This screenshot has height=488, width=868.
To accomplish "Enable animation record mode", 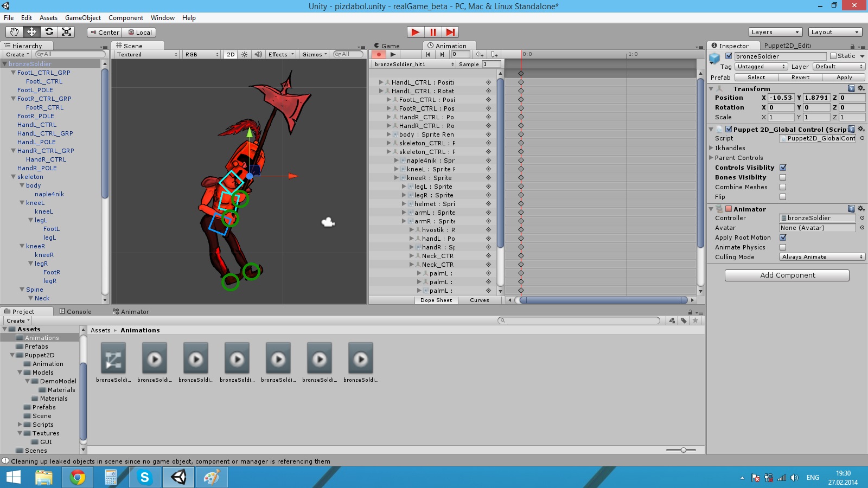I will [x=379, y=54].
